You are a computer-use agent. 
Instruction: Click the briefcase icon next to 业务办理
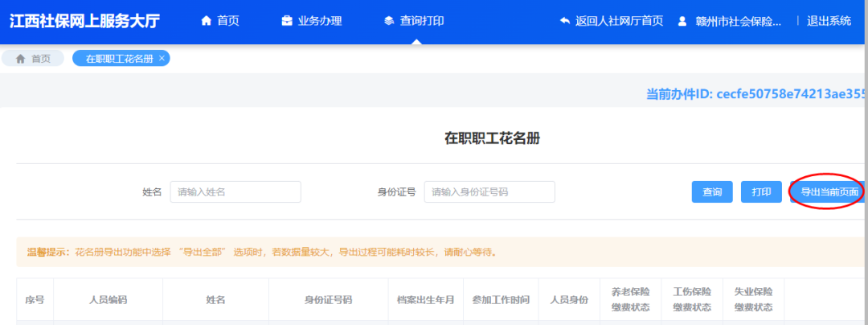click(287, 21)
